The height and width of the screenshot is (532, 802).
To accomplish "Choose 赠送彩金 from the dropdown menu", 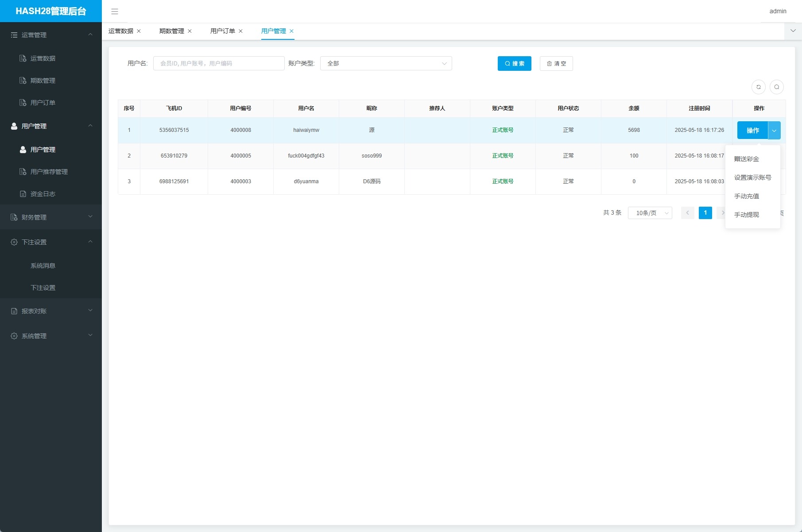I will [x=747, y=159].
